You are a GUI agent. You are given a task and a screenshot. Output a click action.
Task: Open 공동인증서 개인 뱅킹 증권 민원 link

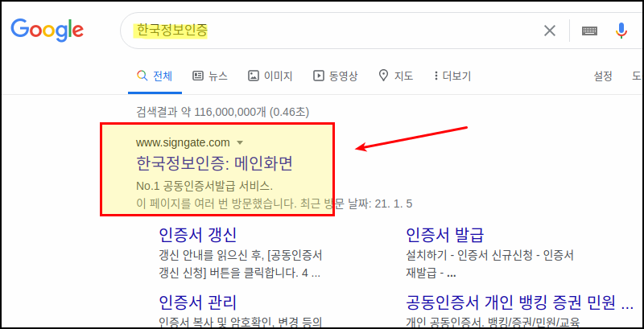click(519, 303)
